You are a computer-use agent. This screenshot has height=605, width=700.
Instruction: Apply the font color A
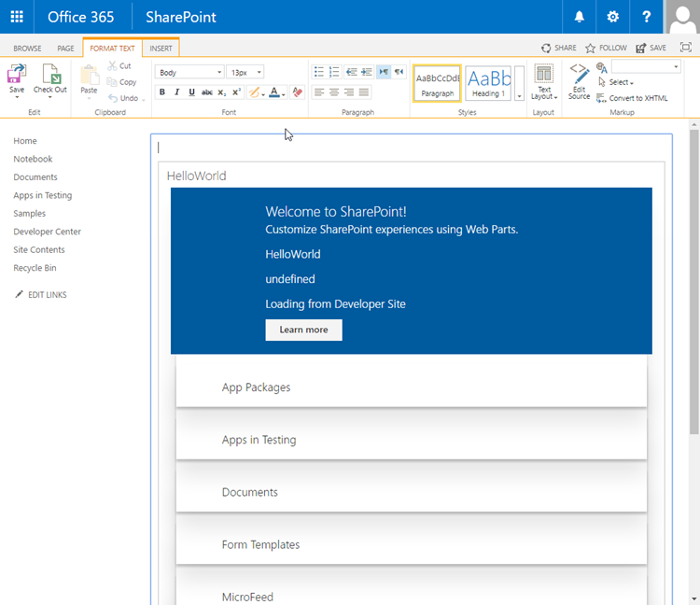[274, 92]
